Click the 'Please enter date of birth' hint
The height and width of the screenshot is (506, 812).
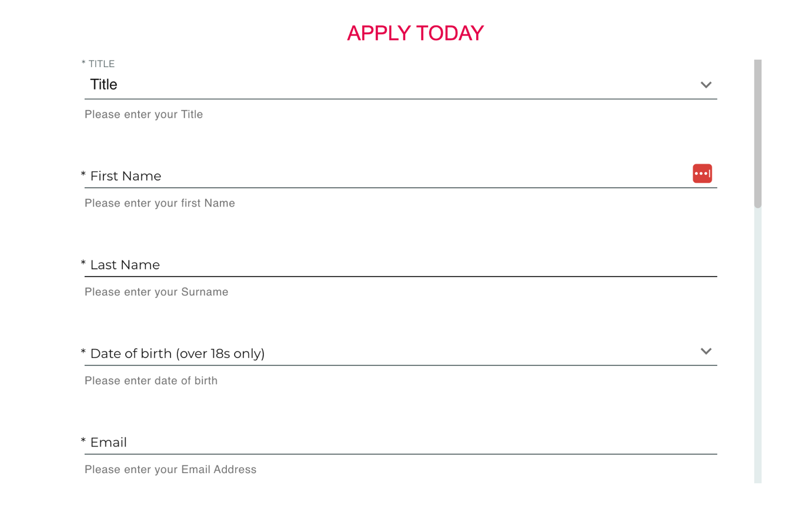(151, 381)
